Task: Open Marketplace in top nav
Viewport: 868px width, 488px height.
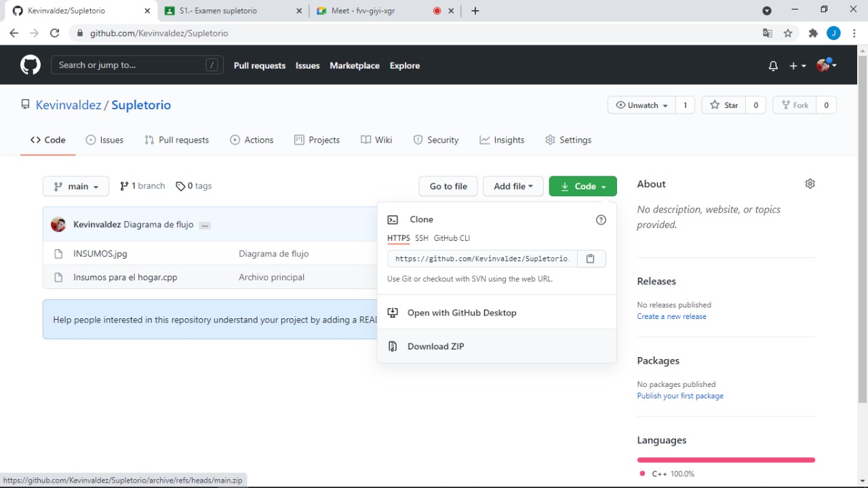Action: (x=355, y=66)
